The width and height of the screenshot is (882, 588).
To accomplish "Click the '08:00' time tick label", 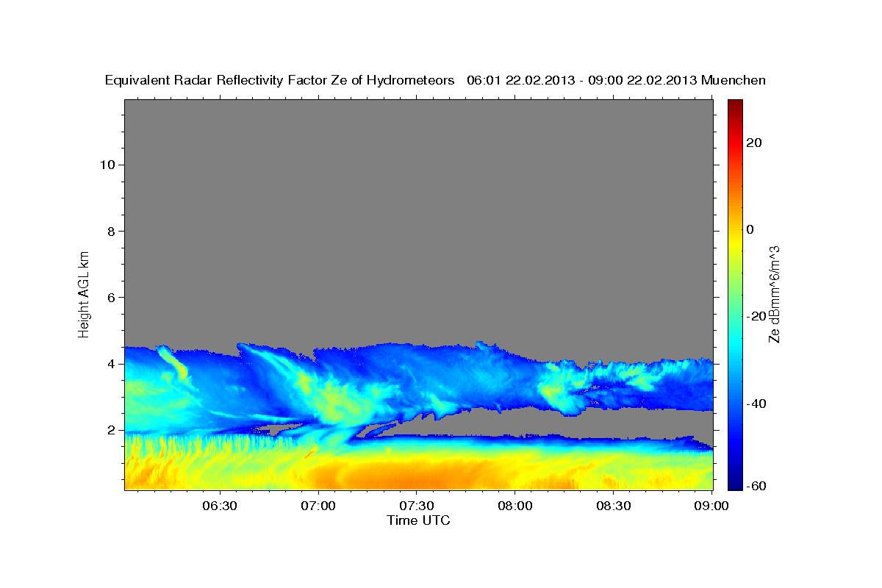I will 515,506.
